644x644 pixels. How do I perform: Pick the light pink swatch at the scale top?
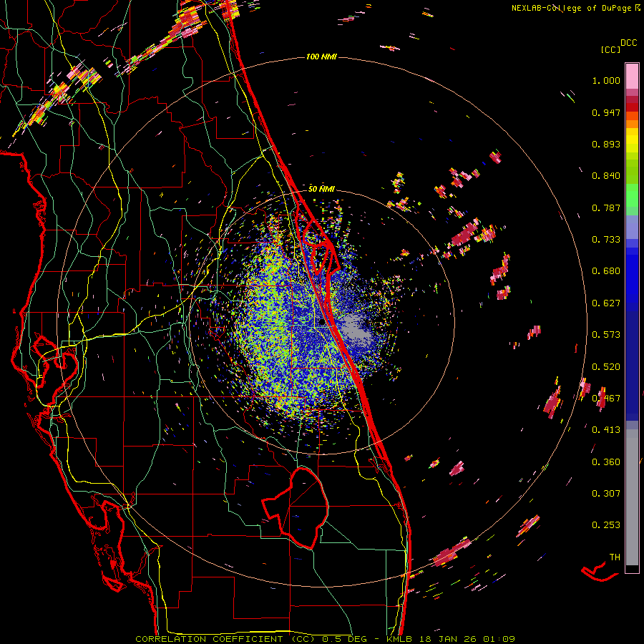click(x=632, y=76)
